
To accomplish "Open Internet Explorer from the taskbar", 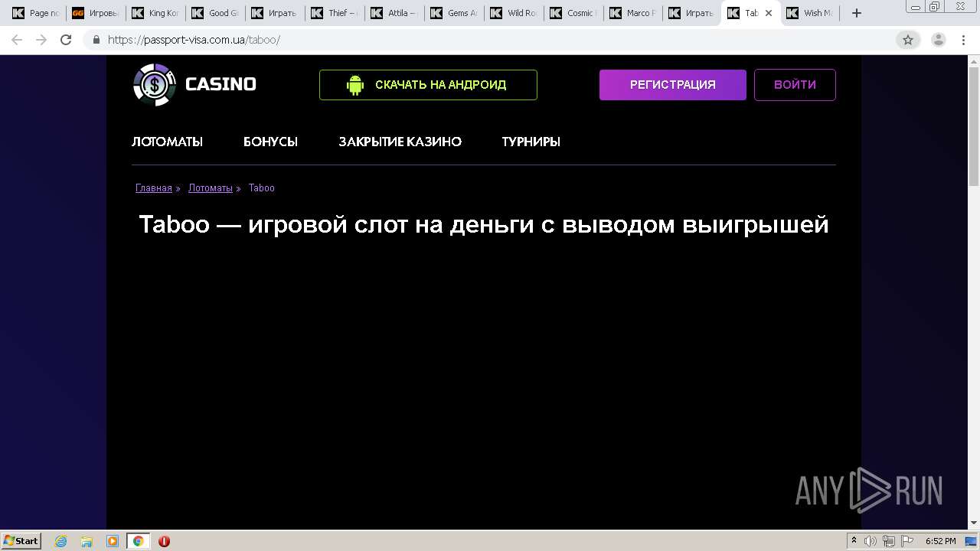I will coord(61,541).
